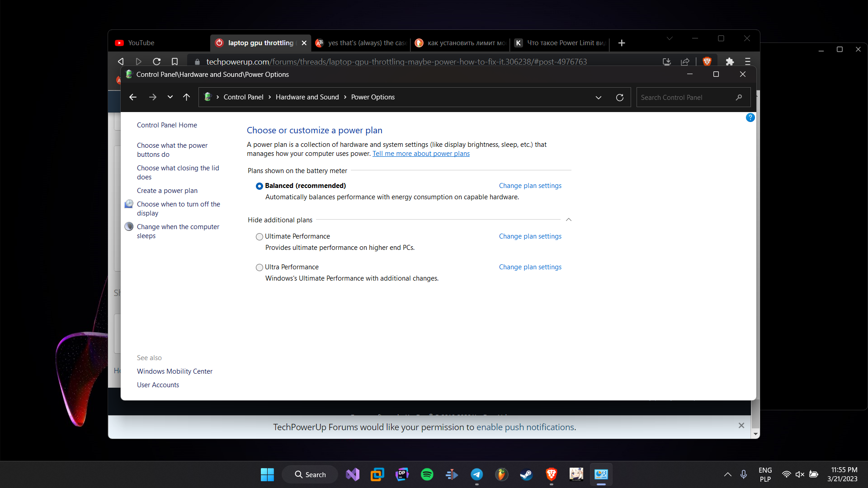The height and width of the screenshot is (488, 868).
Task: Open browser tab search dropdown
Action: coord(670,38)
